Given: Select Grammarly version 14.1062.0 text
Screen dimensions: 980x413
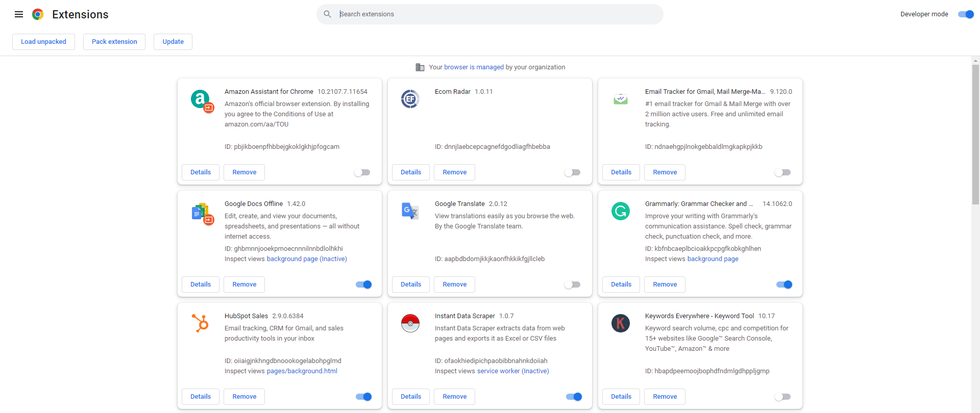Looking at the screenshot, I should click(777, 204).
